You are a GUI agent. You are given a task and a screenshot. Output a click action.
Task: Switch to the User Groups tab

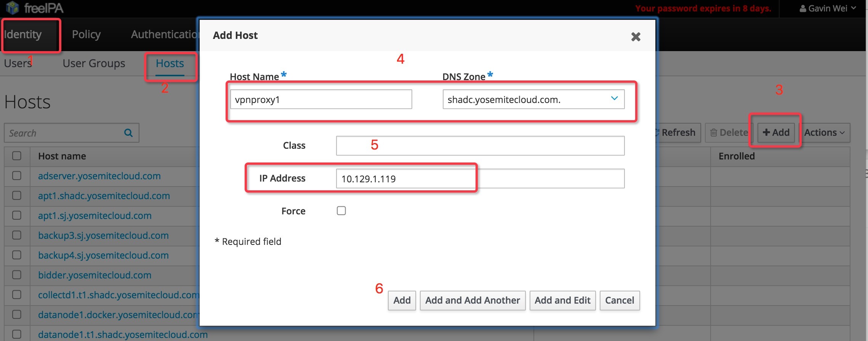(x=94, y=63)
